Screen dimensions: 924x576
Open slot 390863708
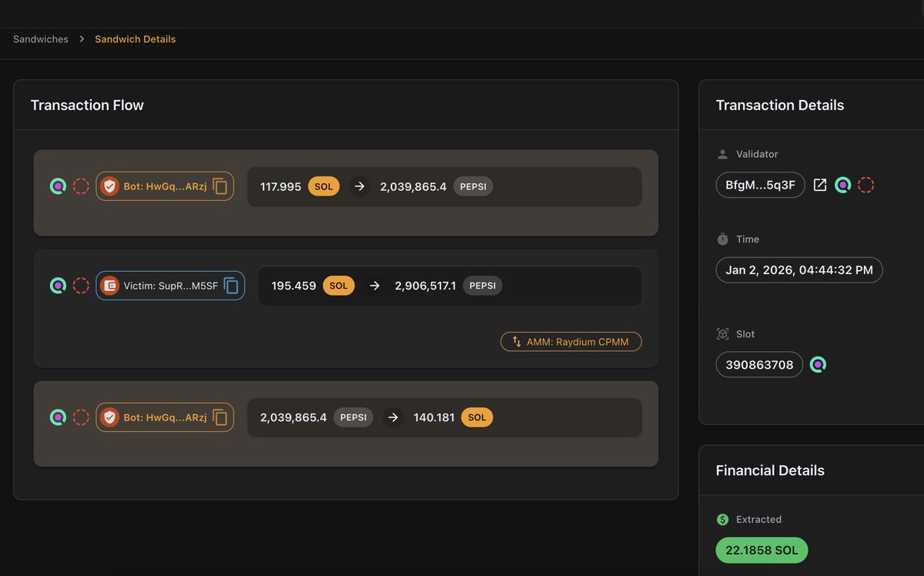759,365
